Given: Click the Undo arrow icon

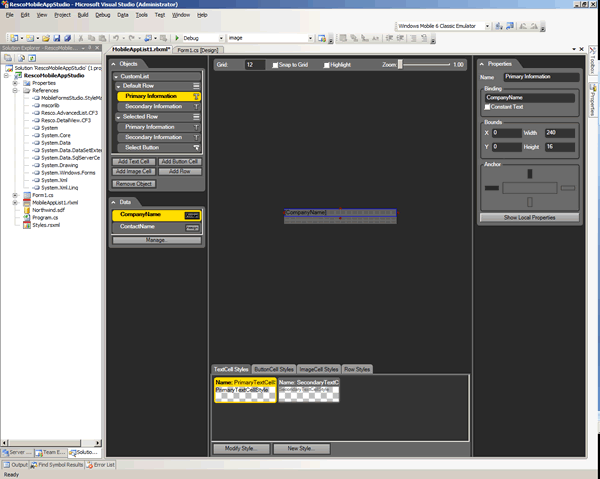Looking at the screenshot, I should [116, 38].
